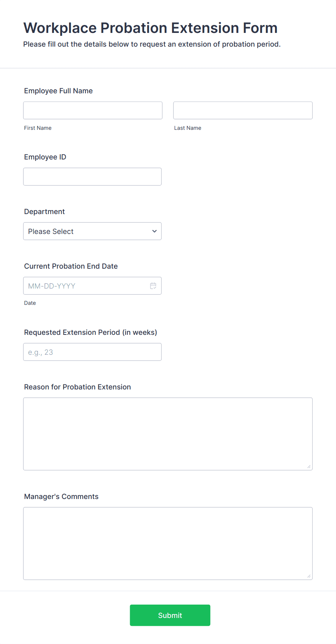Click the Manager's Comments textarea
Viewport: 336px width, 644px height.
[x=168, y=543]
